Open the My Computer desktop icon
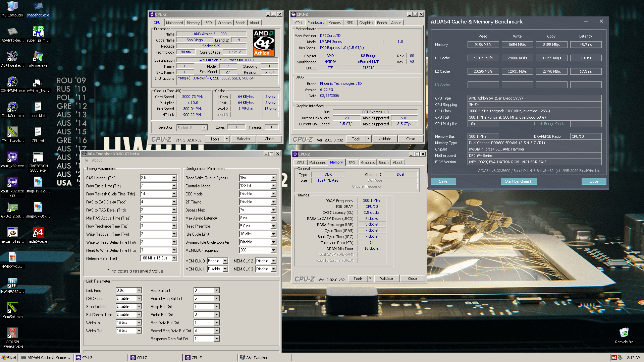The height and width of the screenshot is (362, 644). tap(12, 9)
